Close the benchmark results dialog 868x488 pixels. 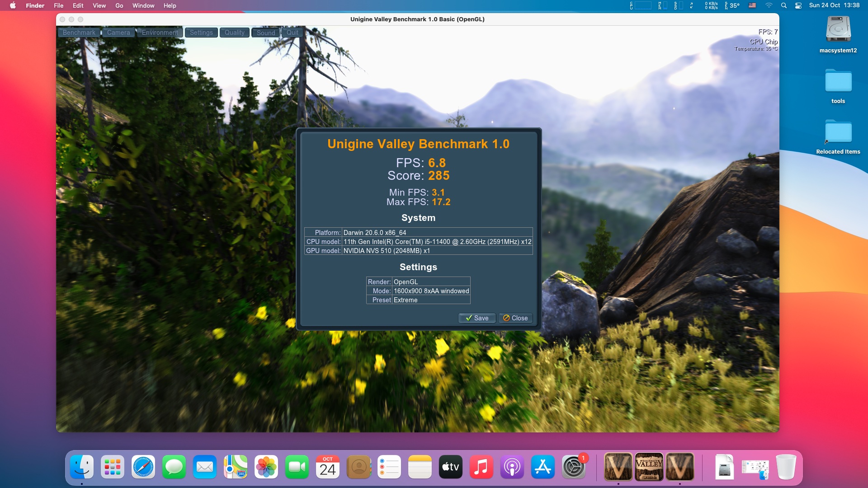515,318
